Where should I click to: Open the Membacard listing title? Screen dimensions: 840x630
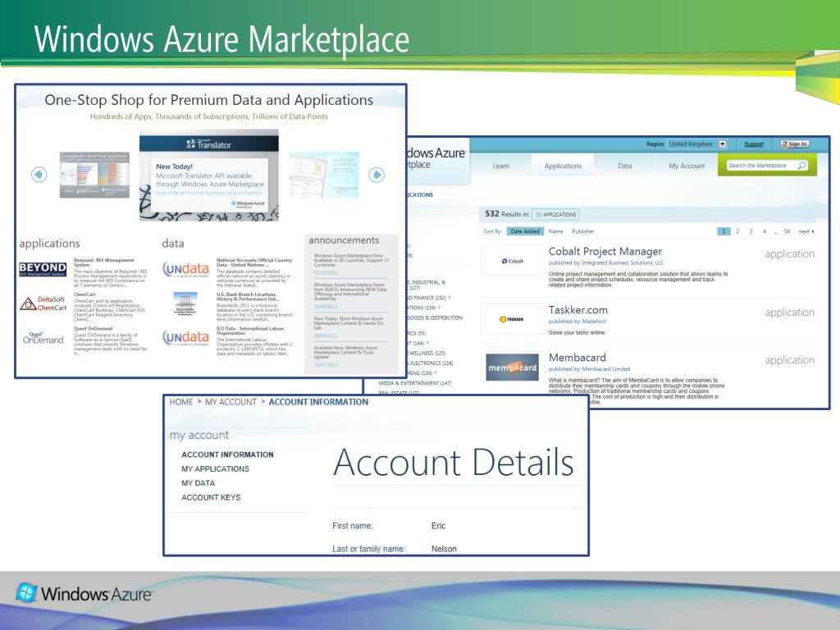[577, 358]
